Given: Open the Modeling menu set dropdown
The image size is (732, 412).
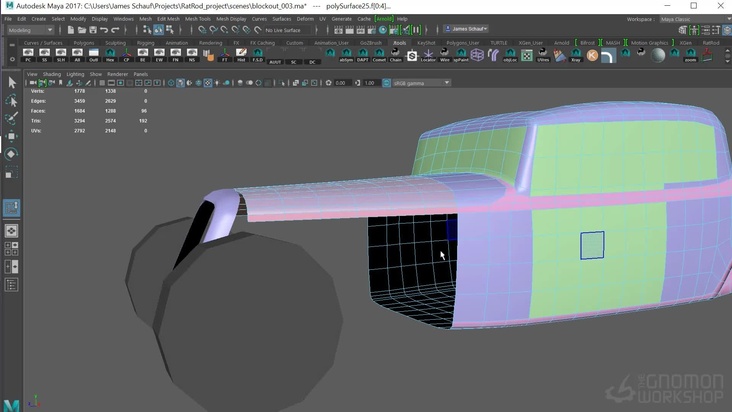Looking at the screenshot, I should 31,30.
